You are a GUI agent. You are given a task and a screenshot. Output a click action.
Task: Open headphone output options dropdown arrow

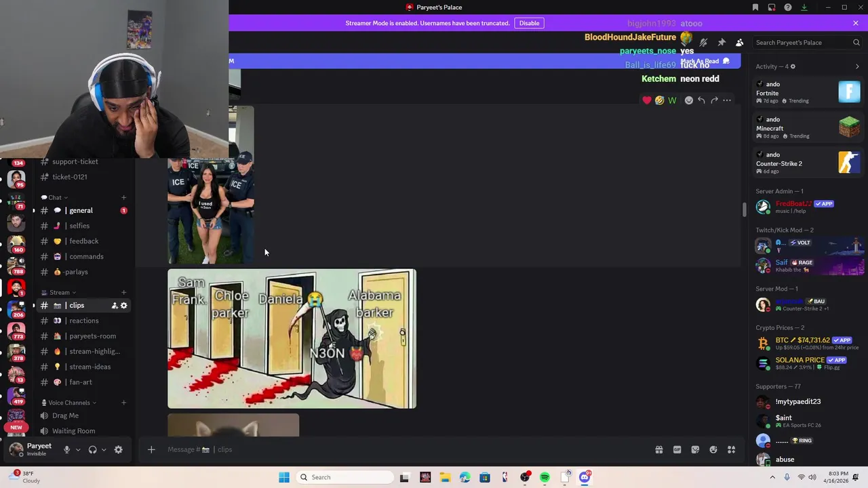click(104, 449)
